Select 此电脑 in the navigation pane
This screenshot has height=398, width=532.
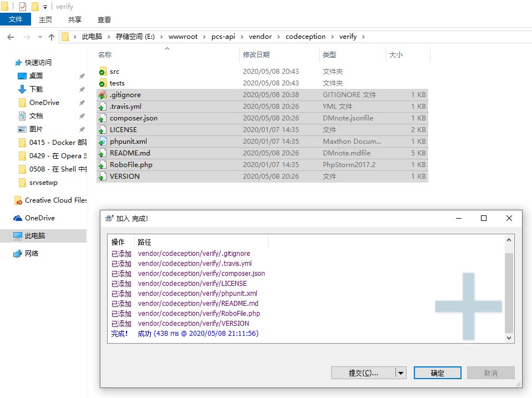pyautogui.click(x=34, y=236)
